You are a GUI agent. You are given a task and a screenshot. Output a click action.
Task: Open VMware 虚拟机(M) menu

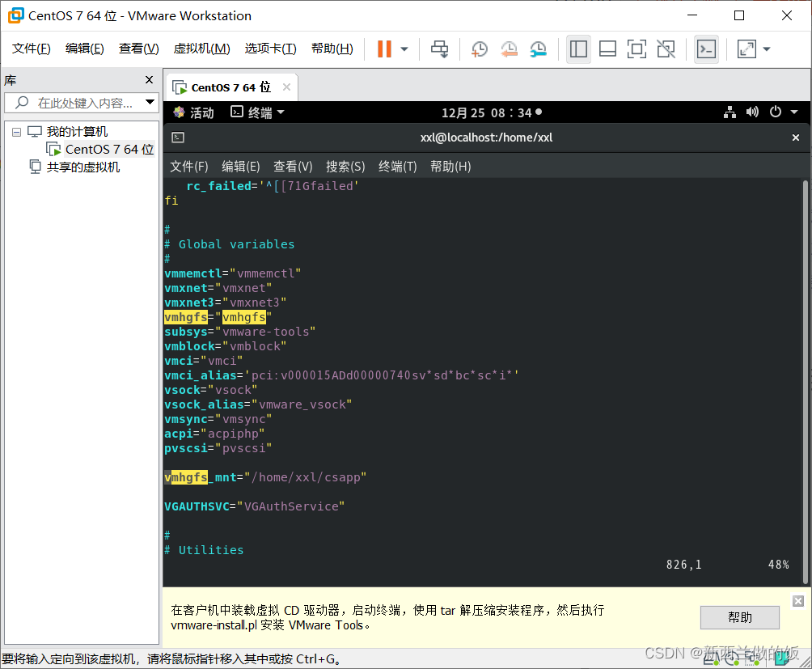tap(201, 49)
